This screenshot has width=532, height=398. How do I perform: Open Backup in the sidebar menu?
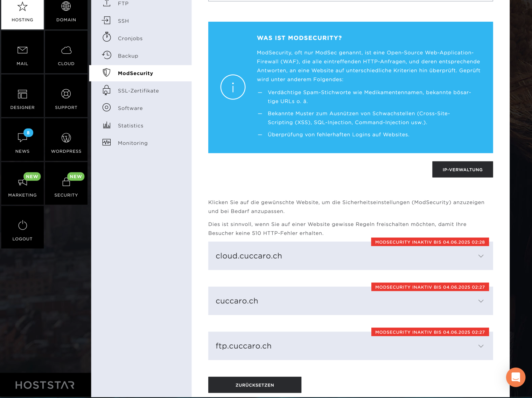128,56
